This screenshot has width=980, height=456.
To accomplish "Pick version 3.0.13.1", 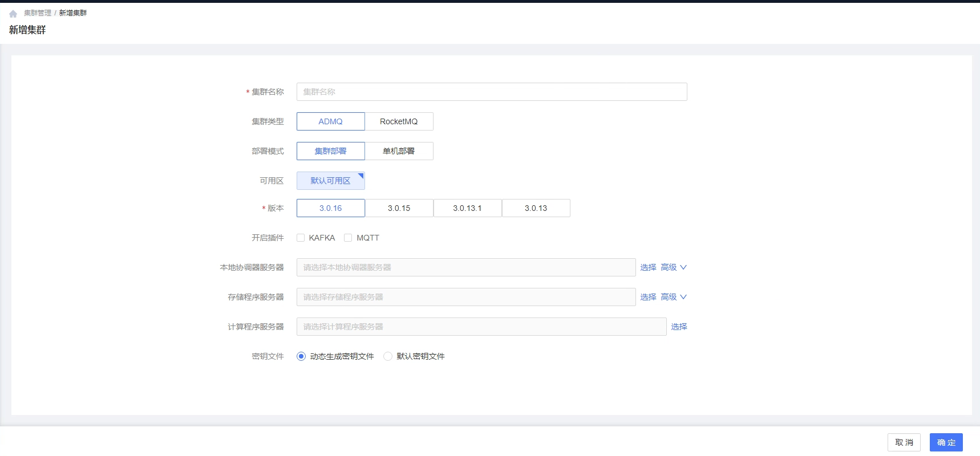I will coord(468,208).
